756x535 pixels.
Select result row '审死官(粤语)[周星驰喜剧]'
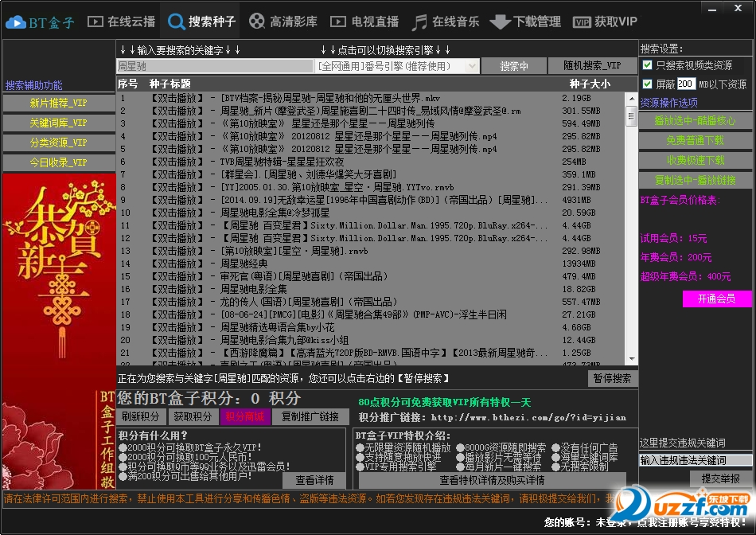[372, 276]
